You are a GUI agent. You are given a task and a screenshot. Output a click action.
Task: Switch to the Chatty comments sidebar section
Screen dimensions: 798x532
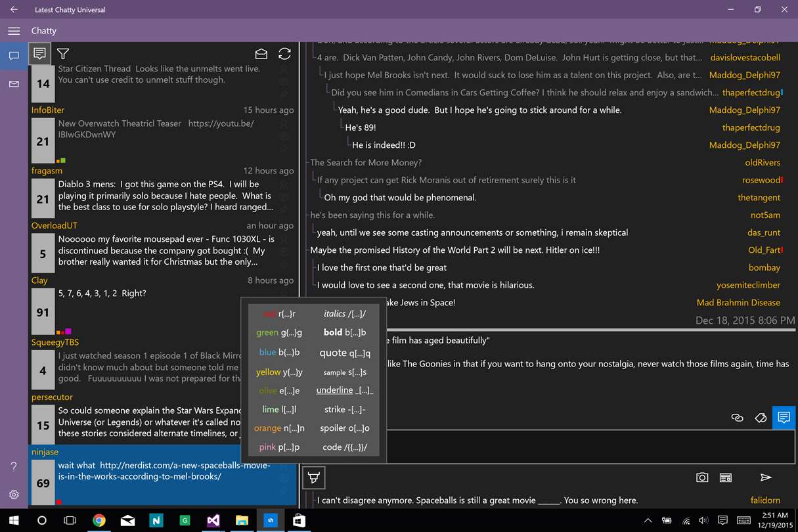pos(14,56)
